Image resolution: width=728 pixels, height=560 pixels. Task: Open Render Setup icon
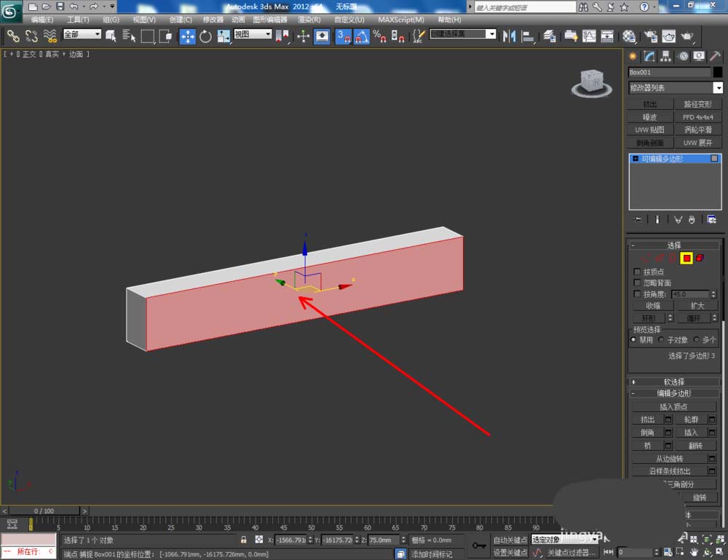(651, 36)
